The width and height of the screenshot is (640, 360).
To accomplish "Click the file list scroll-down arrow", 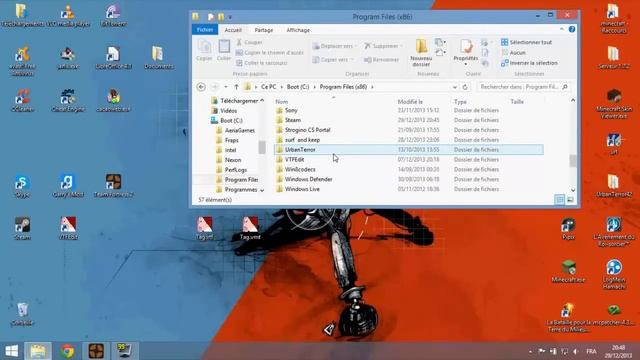I will pos(573,190).
